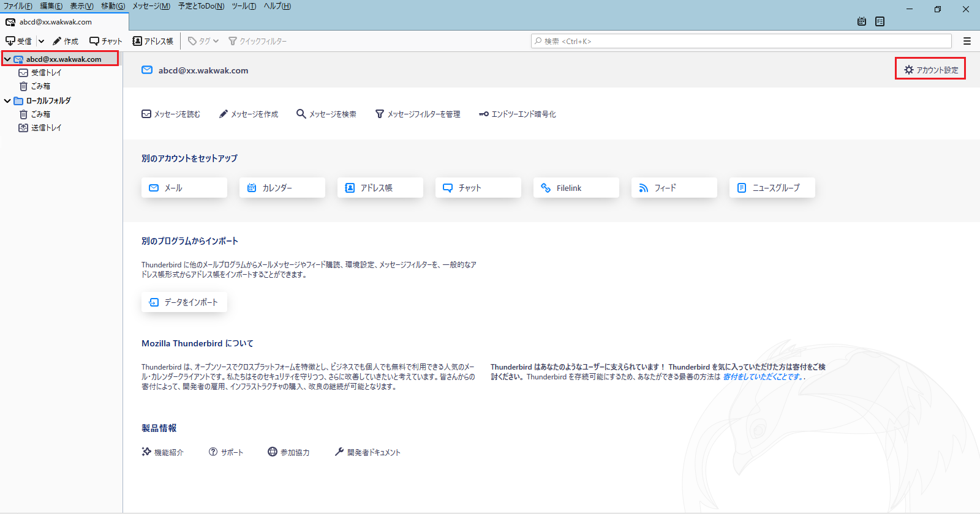Click メッセージを検索
Screen dimensions: 980x514
tap(326, 114)
